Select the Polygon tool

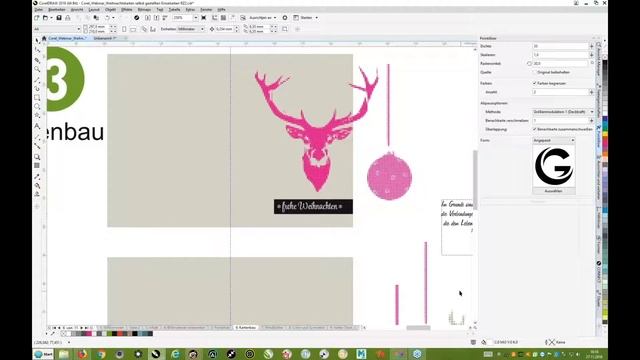[x=37, y=116]
